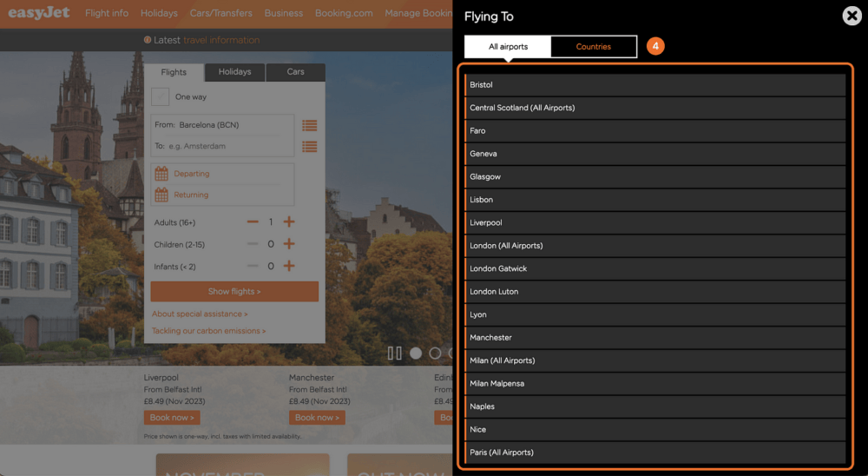Increase the Adults passenger count
This screenshot has height=476, width=868.
click(289, 222)
